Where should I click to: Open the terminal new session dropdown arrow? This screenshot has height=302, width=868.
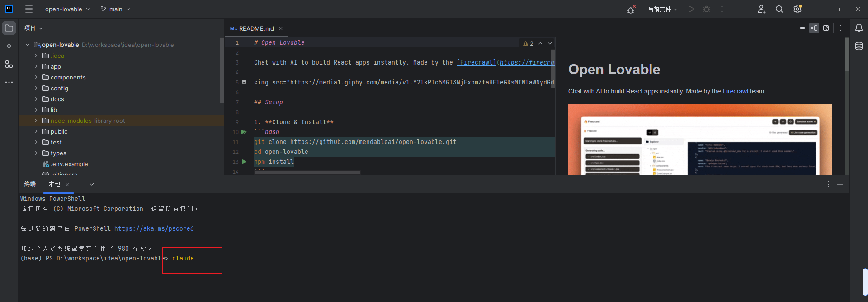point(92,184)
